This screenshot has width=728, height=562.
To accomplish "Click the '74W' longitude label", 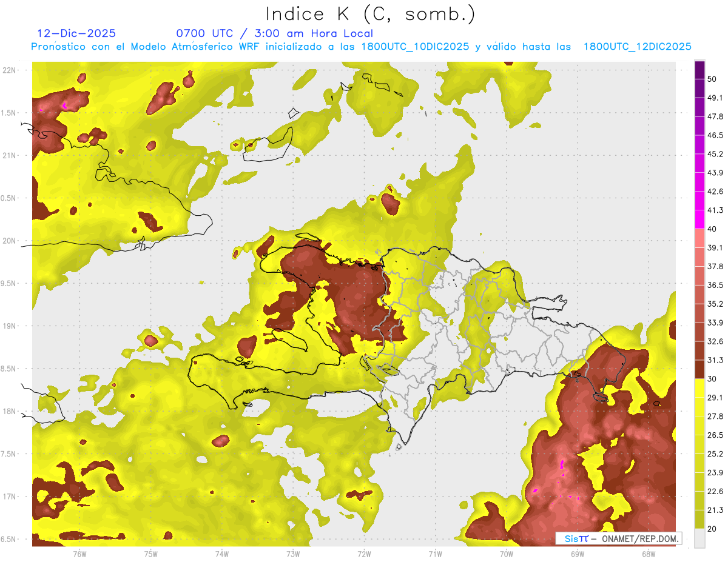I will [222, 554].
